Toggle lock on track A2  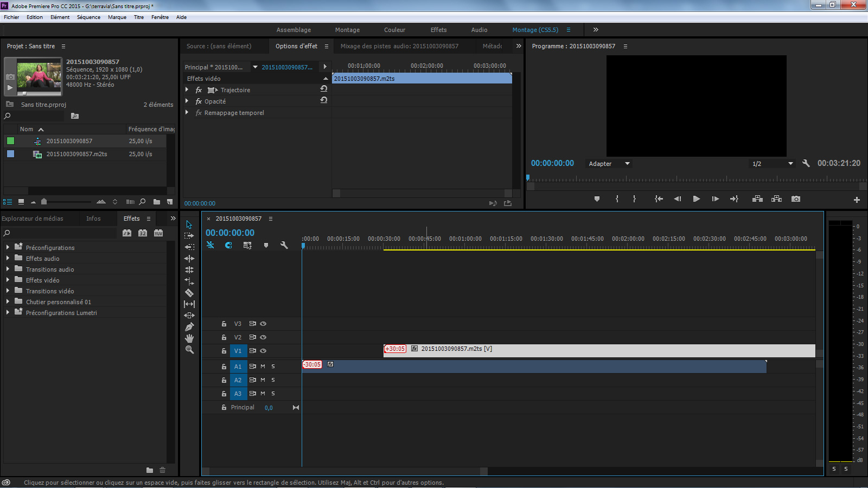[x=224, y=380]
